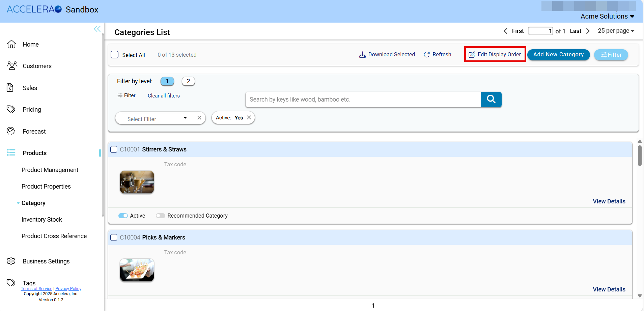644x311 pixels.
Task: Click the Home icon in the sidebar
Action: [x=11, y=45]
